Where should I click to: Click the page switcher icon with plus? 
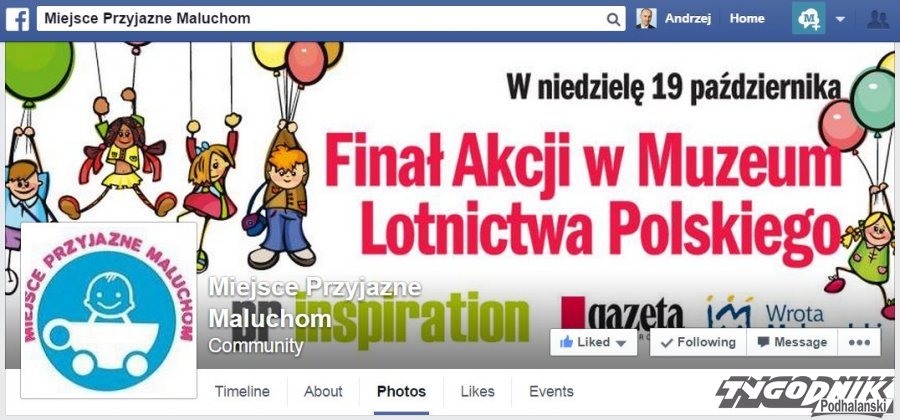[809, 19]
